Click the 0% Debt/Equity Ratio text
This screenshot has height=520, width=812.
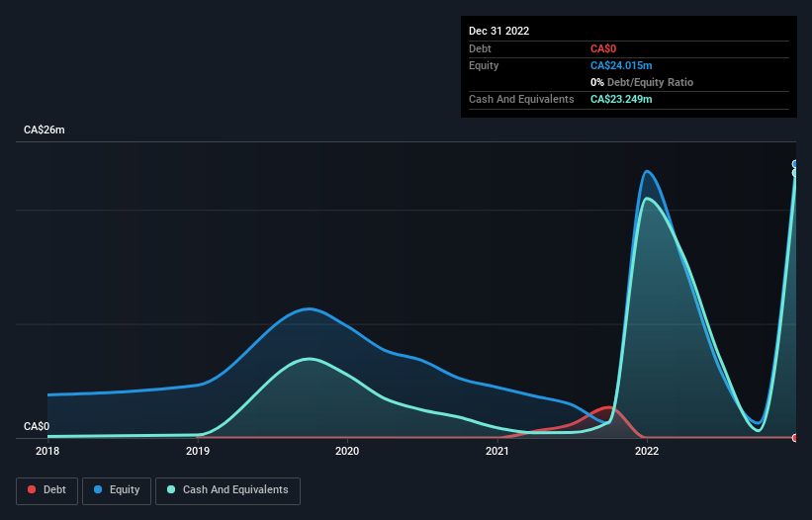(x=642, y=82)
